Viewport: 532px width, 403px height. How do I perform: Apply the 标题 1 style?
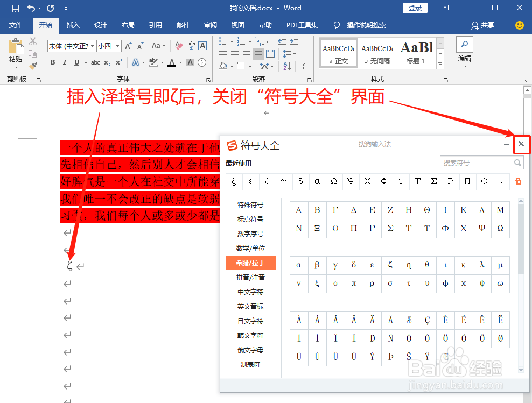(x=416, y=53)
